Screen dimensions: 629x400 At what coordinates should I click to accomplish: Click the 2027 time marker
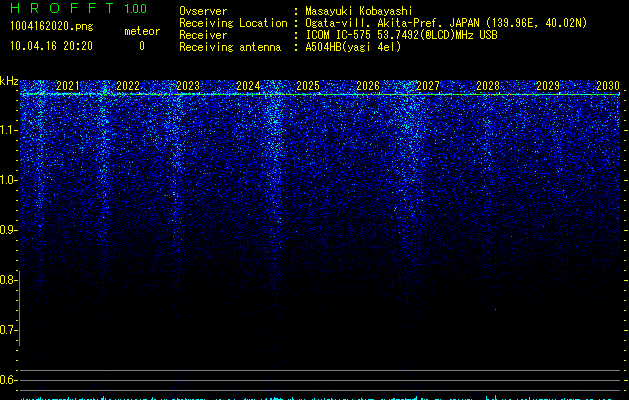(x=428, y=86)
